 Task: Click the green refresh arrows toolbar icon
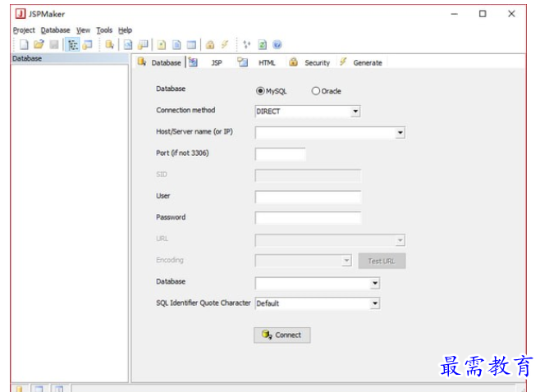coord(262,45)
